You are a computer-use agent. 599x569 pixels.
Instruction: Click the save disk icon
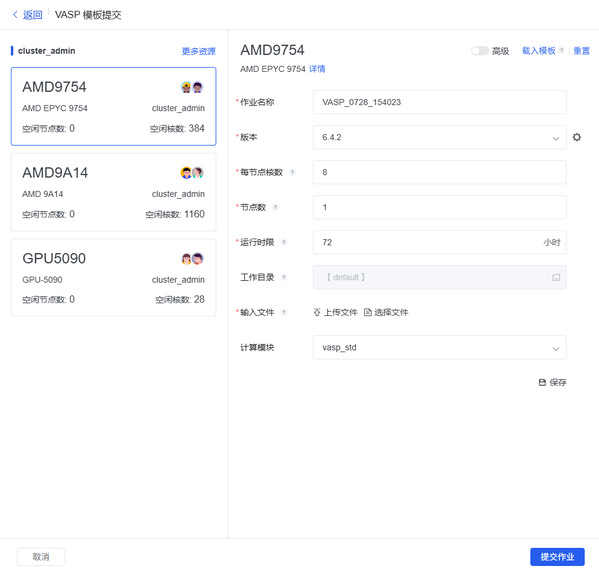tap(542, 382)
